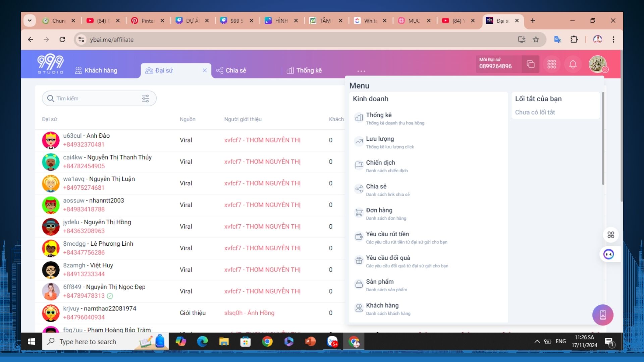The width and height of the screenshot is (644, 362).
Task: Click the purple download floating button
Action: click(x=603, y=315)
